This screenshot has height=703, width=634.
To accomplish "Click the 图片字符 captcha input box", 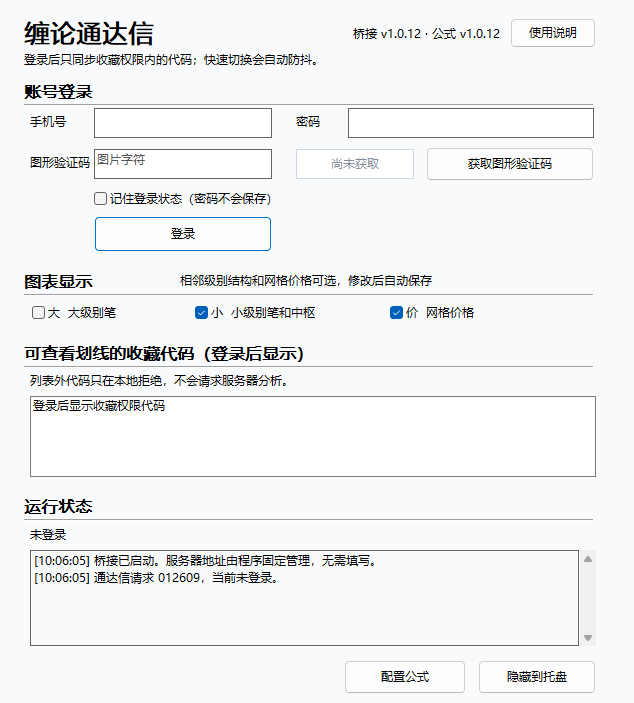I will [183, 164].
